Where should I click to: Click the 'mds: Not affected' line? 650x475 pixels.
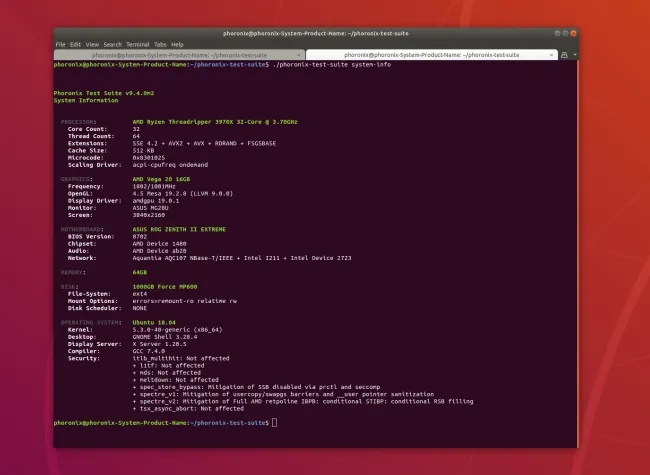[x=167, y=373]
